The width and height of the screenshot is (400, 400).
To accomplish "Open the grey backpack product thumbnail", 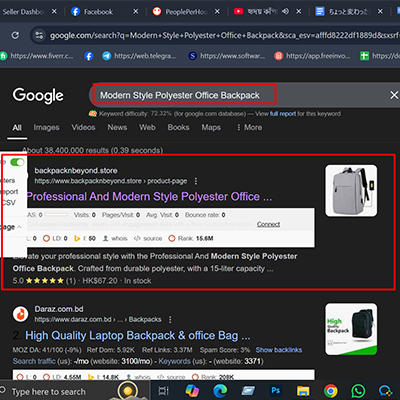I will [x=351, y=190].
